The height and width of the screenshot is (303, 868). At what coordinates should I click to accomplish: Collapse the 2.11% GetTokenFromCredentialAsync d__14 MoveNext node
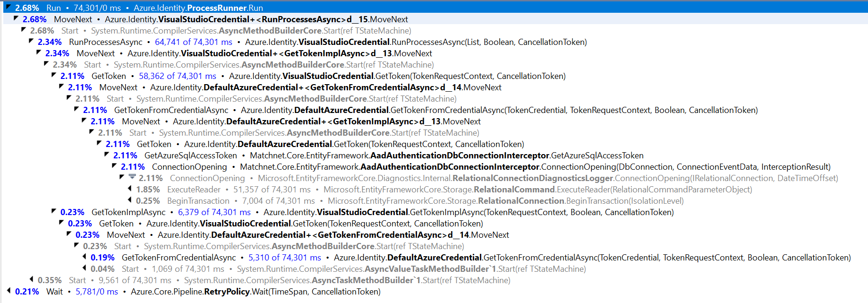[61, 87]
